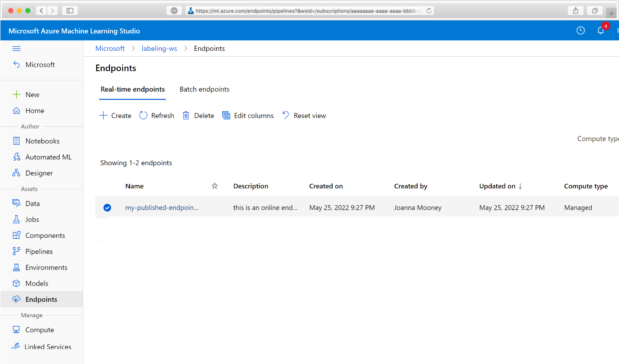619x364 pixels.
Task: Click the Safari address bar
Action: (310, 11)
